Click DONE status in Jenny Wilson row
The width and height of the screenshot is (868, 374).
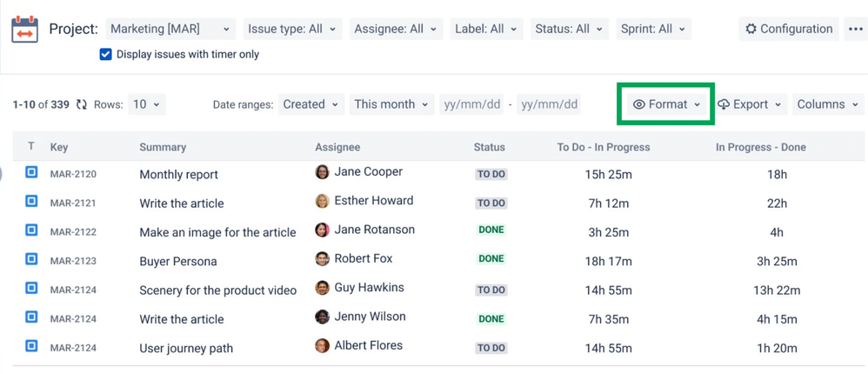click(x=491, y=318)
